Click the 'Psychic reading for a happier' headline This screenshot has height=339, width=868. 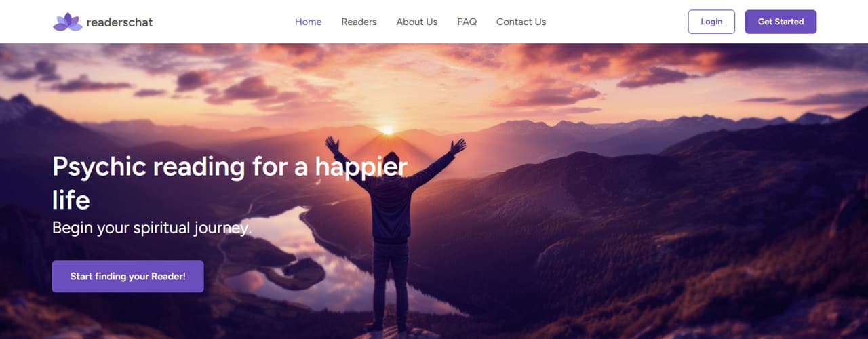[230, 167]
